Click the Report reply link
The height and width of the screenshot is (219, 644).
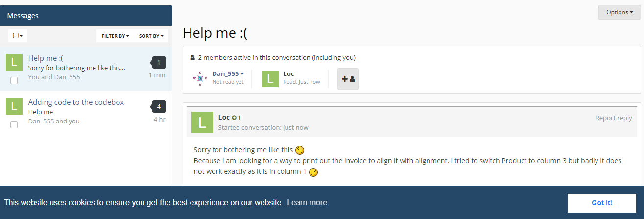coord(614,118)
